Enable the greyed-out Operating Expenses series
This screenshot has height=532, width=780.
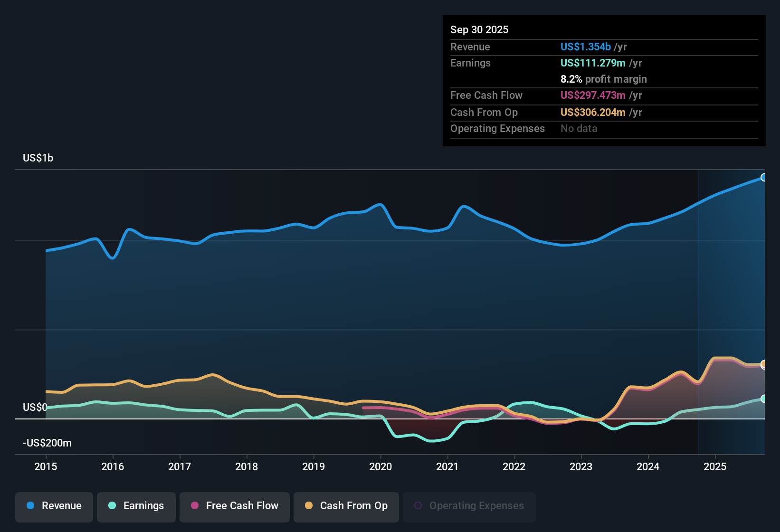(x=469, y=506)
